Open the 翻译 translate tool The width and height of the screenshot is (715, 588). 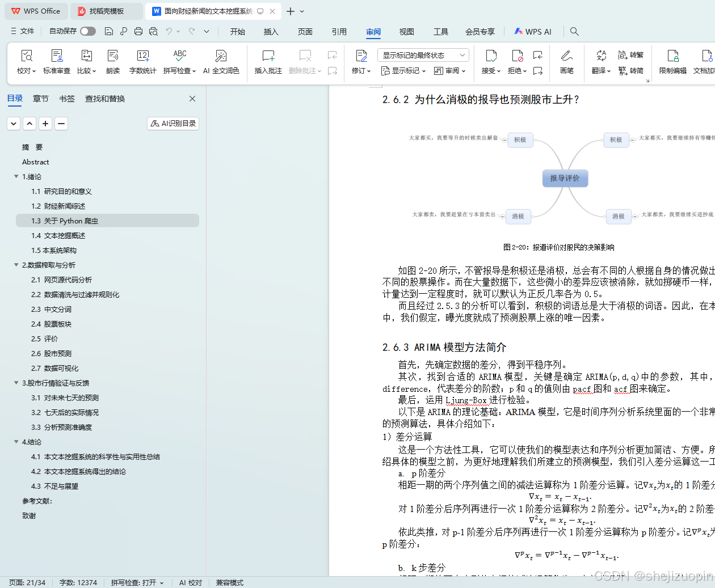coord(601,62)
